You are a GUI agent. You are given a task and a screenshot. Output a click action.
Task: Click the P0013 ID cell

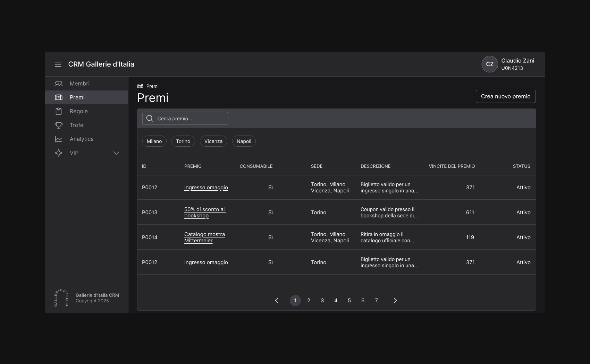tap(150, 213)
